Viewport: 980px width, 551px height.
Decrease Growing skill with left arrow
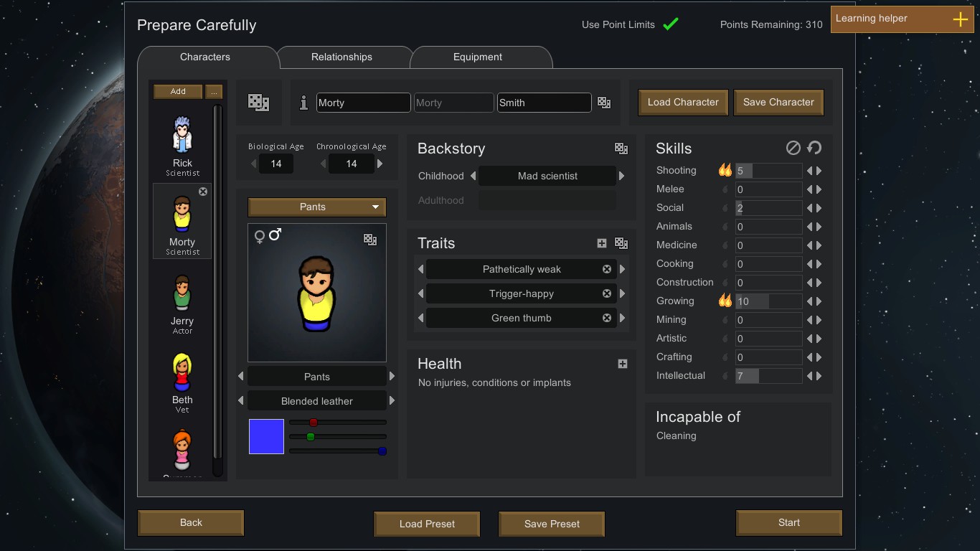tap(810, 301)
